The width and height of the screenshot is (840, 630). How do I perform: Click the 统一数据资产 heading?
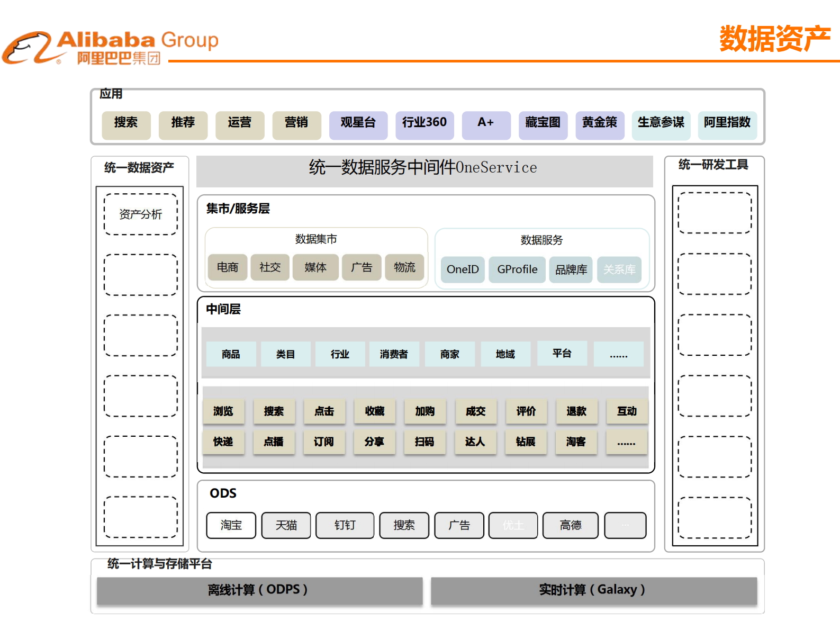pyautogui.click(x=139, y=167)
